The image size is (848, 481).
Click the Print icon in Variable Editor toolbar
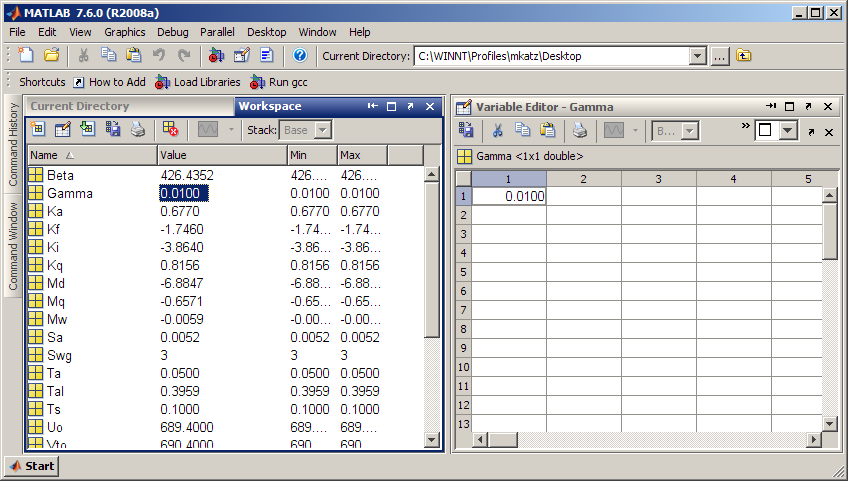(580, 130)
